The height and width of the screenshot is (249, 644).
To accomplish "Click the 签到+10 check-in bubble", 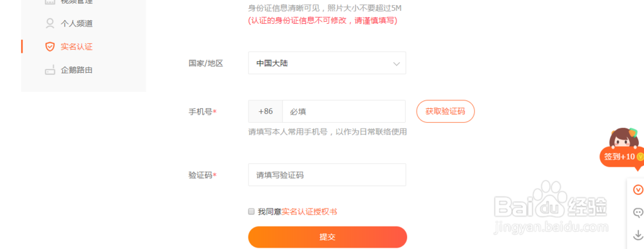I will pos(622,157).
